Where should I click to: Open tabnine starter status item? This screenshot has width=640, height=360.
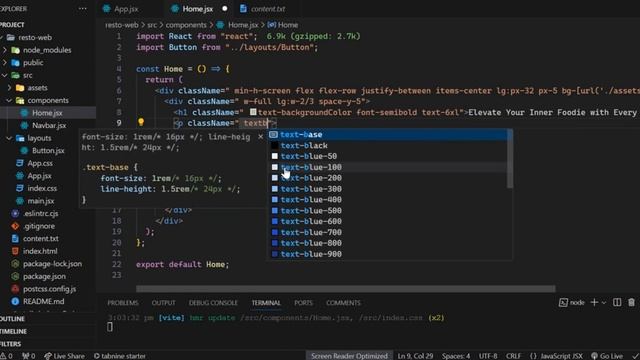point(120,356)
